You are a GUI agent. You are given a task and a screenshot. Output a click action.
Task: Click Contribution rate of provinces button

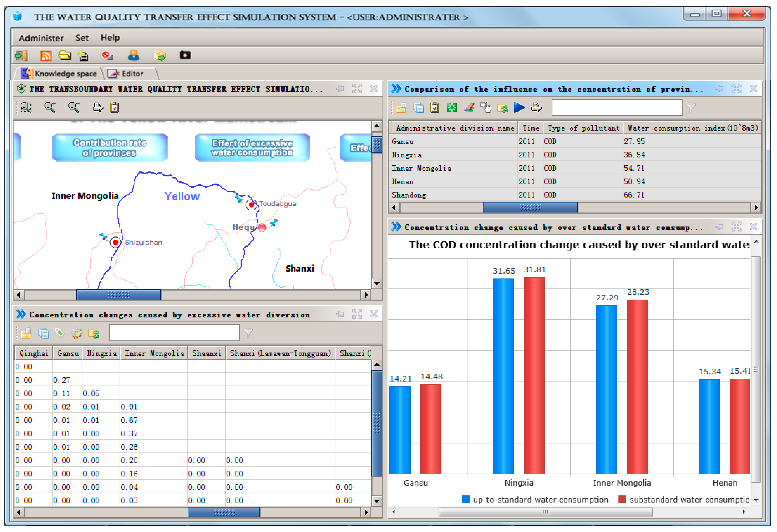110,148
